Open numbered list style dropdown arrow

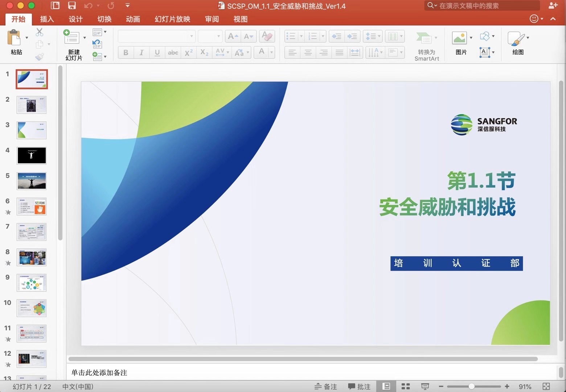tap(323, 36)
